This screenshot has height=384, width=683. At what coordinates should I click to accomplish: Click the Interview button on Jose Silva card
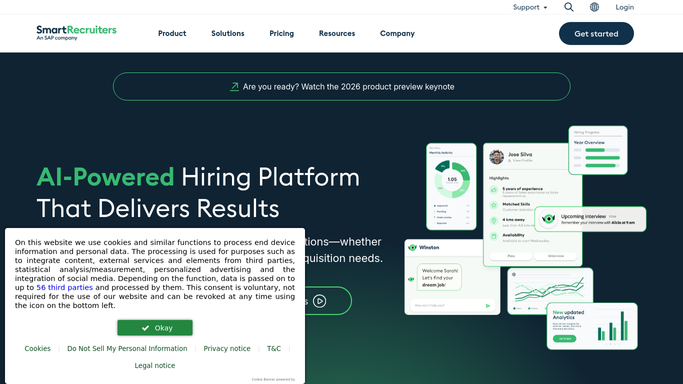pos(555,256)
